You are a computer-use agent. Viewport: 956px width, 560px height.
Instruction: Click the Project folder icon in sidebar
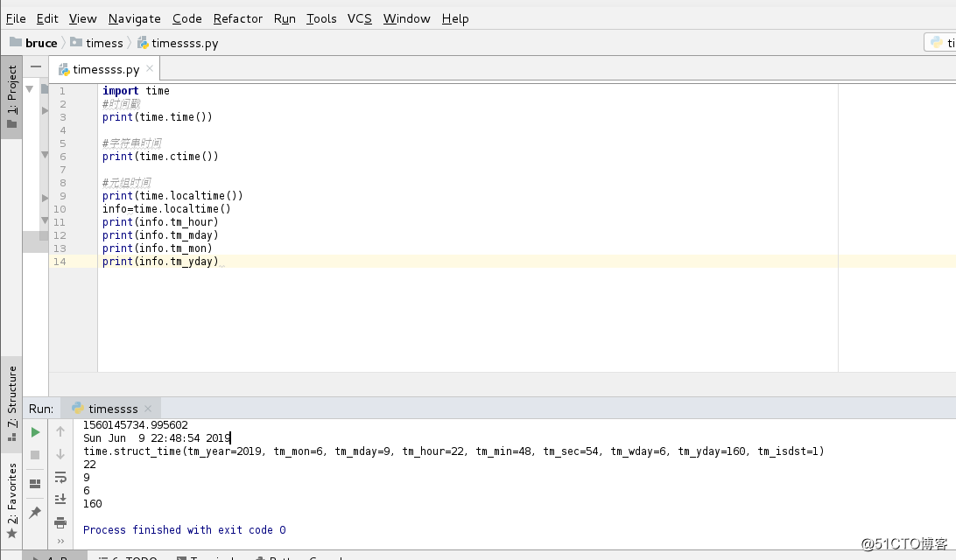click(x=11, y=123)
